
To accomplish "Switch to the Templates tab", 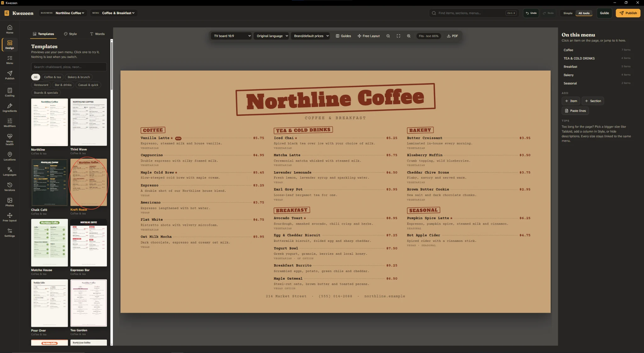I will [x=43, y=34].
